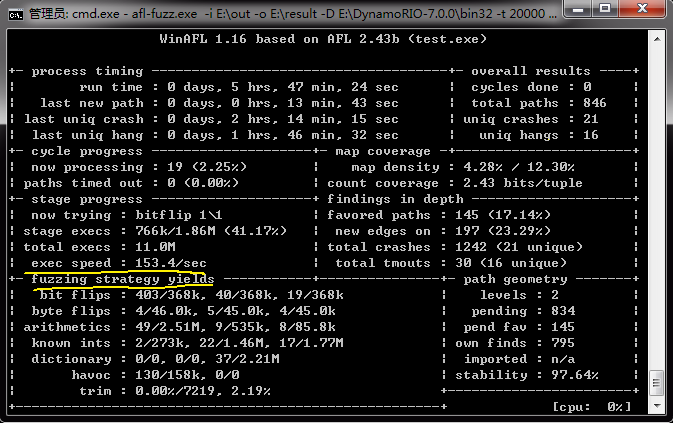Click 'pend fav : 145' entry
Image resolution: width=673 pixels, height=423 pixels.
pyautogui.click(x=519, y=327)
